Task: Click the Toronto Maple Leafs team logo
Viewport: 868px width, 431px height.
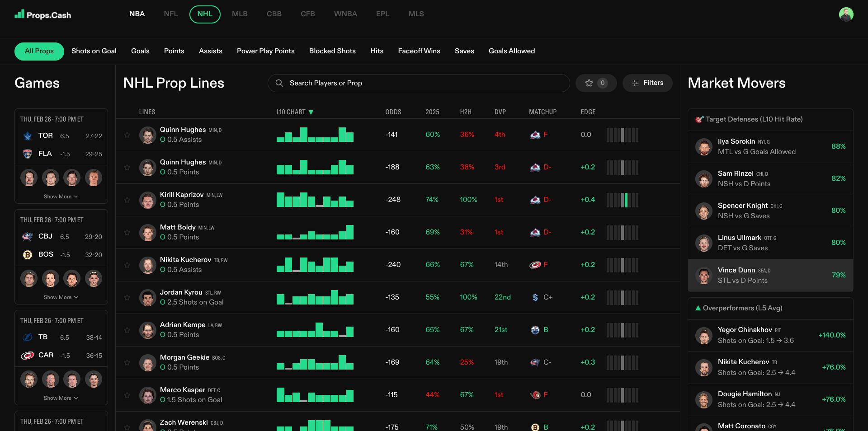Action: [28, 136]
